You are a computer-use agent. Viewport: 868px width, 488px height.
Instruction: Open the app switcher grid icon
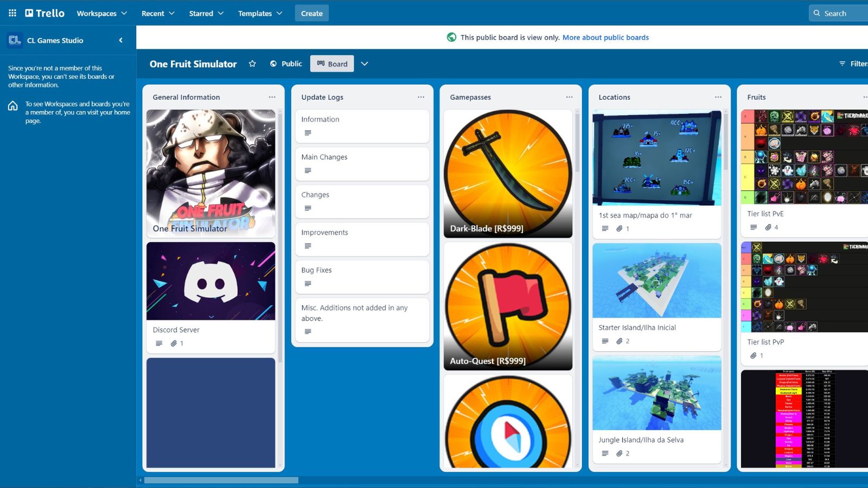12,13
